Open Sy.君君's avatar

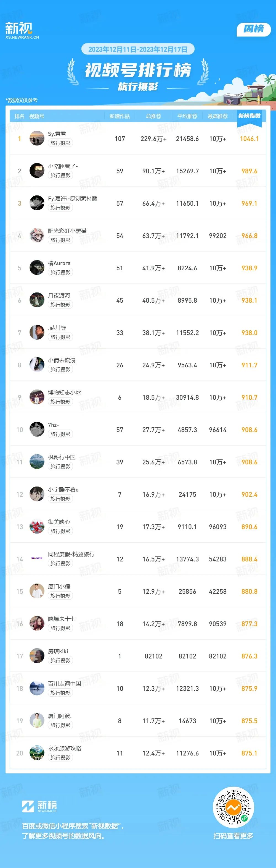37,138
